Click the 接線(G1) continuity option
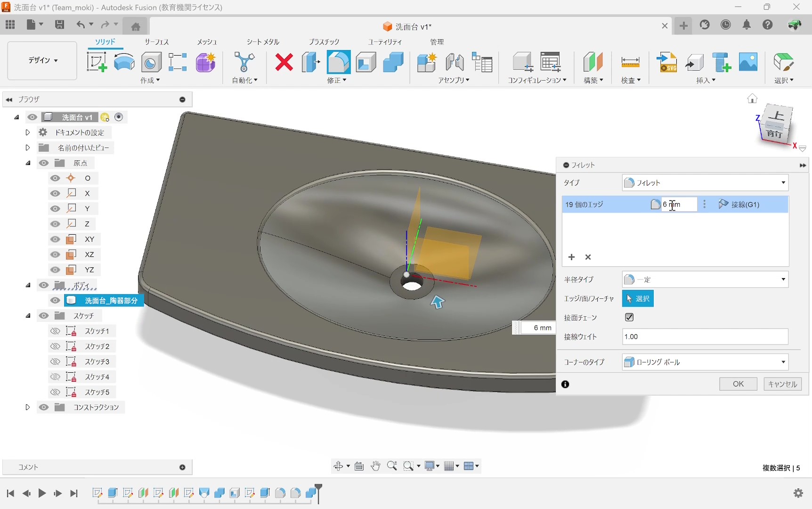This screenshot has height=509, width=812. (739, 205)
